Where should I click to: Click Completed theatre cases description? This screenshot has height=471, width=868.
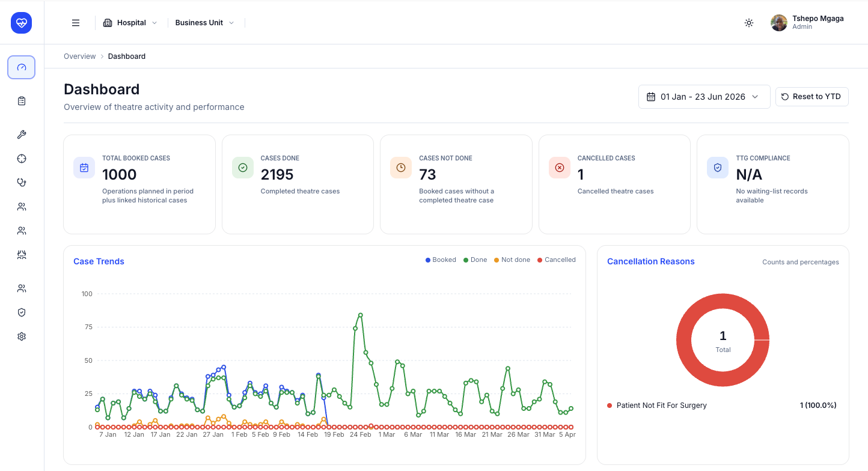pos(300,192)
